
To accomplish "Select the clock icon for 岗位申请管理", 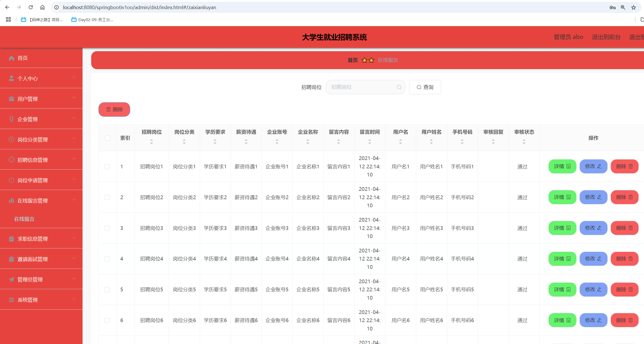I will coord(11,180).
